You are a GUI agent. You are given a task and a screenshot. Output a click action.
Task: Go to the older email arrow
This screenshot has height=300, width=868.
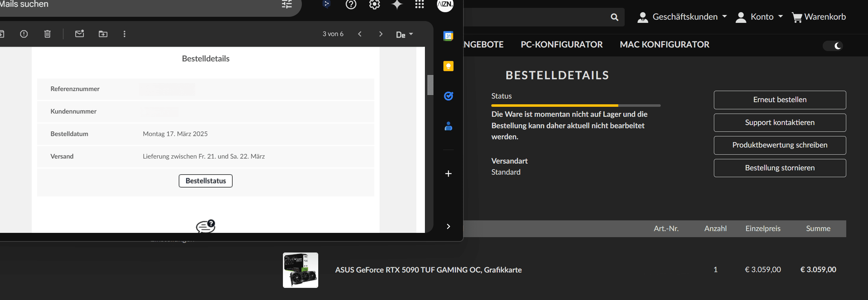click(x=381, y=34)
